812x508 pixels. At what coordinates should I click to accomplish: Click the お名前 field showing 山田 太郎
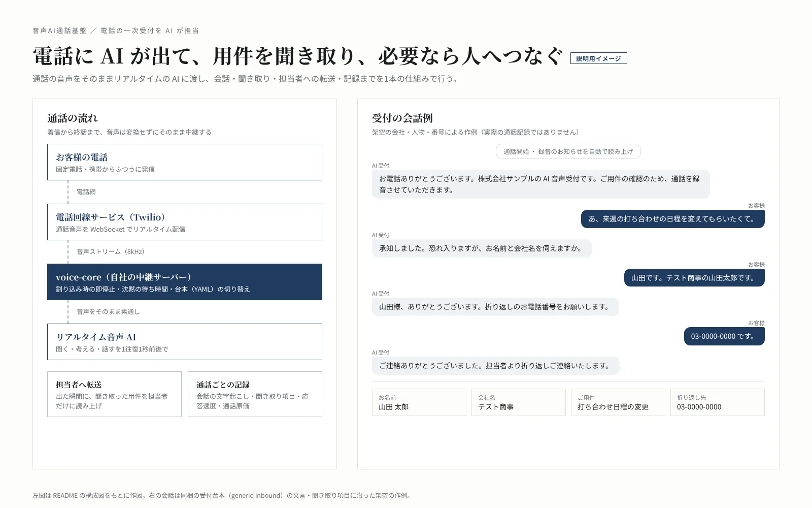419,402
